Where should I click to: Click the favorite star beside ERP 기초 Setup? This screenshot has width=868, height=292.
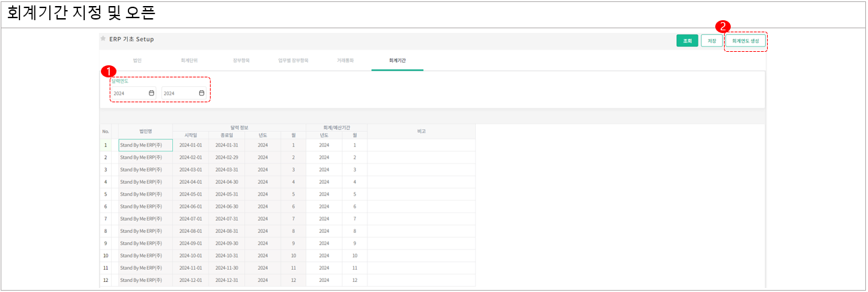[103, 39]
